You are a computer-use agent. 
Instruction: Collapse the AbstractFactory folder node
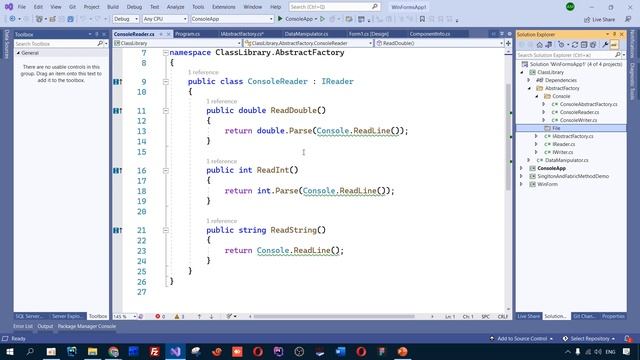(x=529, y=88)
